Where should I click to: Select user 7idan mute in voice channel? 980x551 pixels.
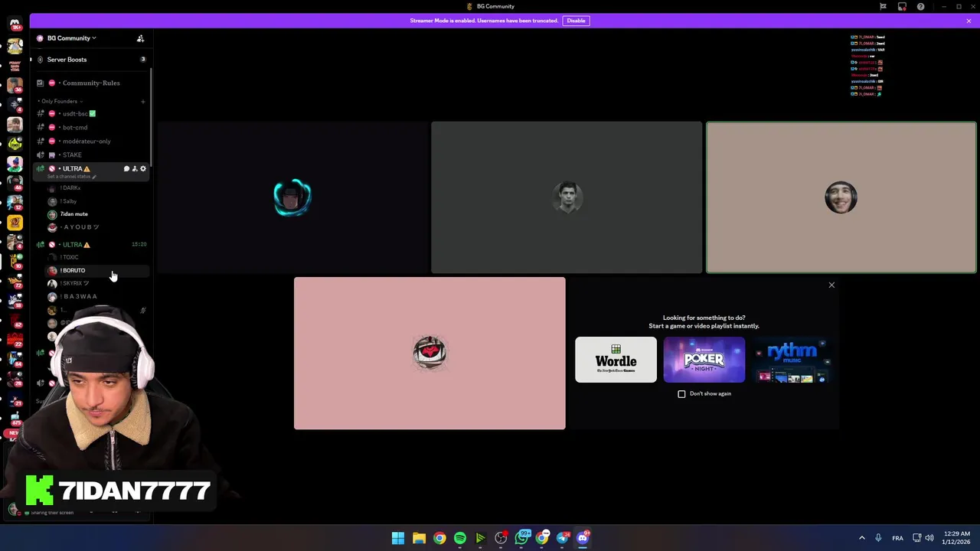(x=73, y=214)
